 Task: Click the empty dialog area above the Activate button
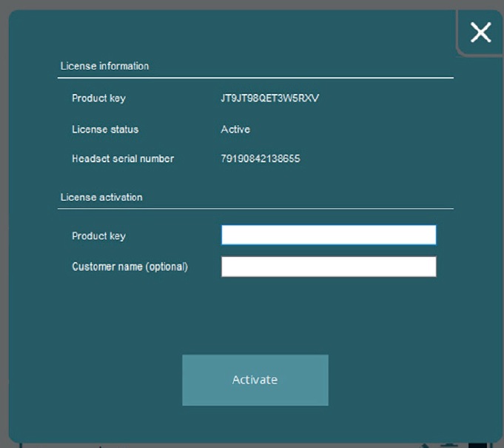(255, 318)
